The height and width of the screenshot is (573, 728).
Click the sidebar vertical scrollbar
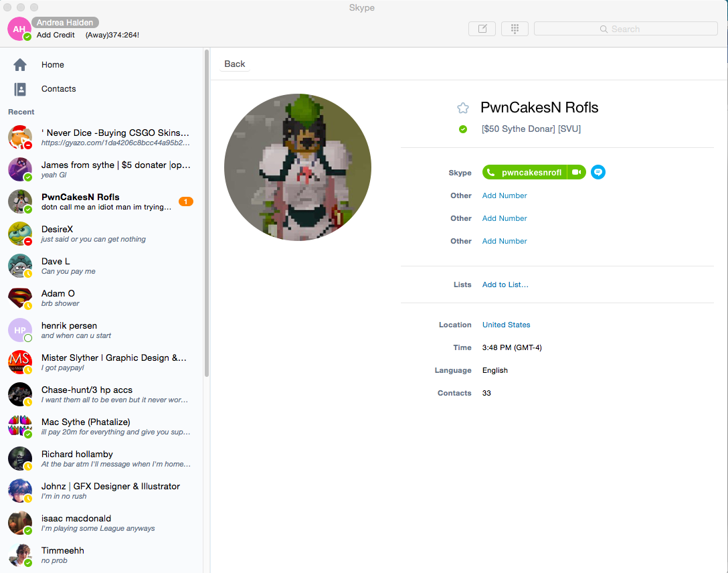207,214
